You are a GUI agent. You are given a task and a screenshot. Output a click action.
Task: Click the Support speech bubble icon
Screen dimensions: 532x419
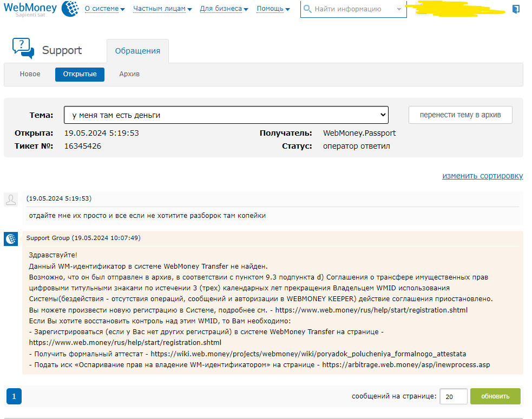tap(23, 48)
